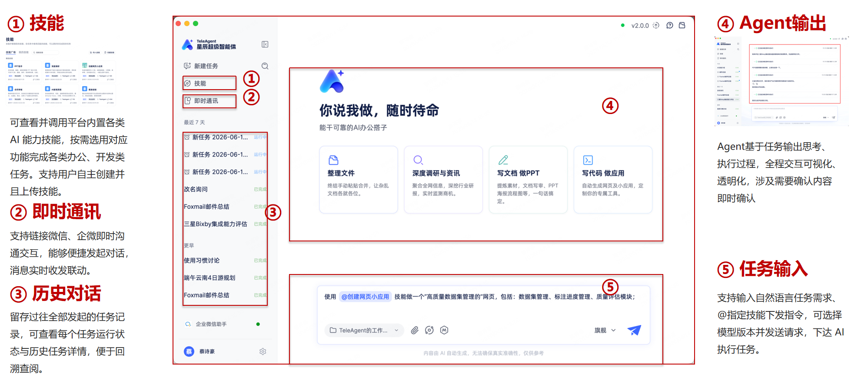Click the 技能 thumbnail image on the left

click(61, 71)
